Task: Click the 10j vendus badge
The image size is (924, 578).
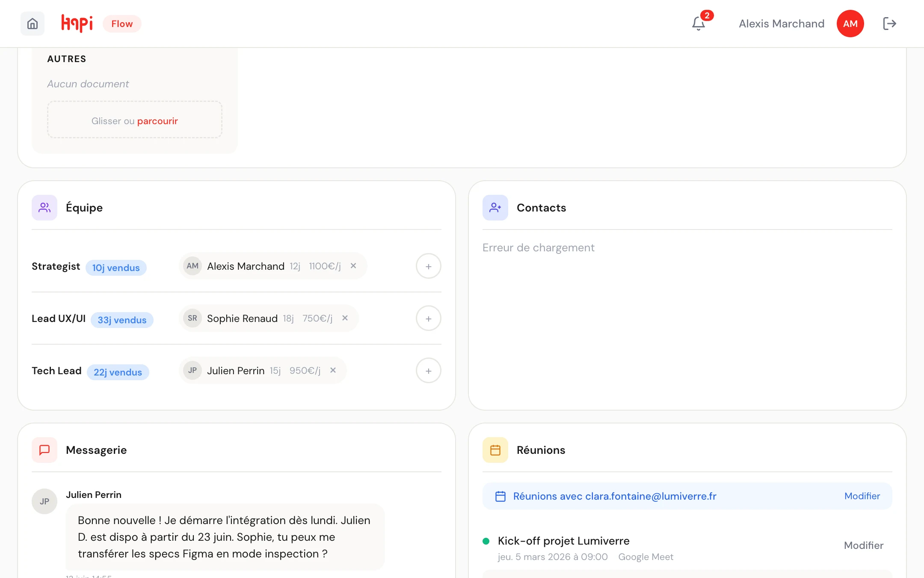Action: [116, 268]
